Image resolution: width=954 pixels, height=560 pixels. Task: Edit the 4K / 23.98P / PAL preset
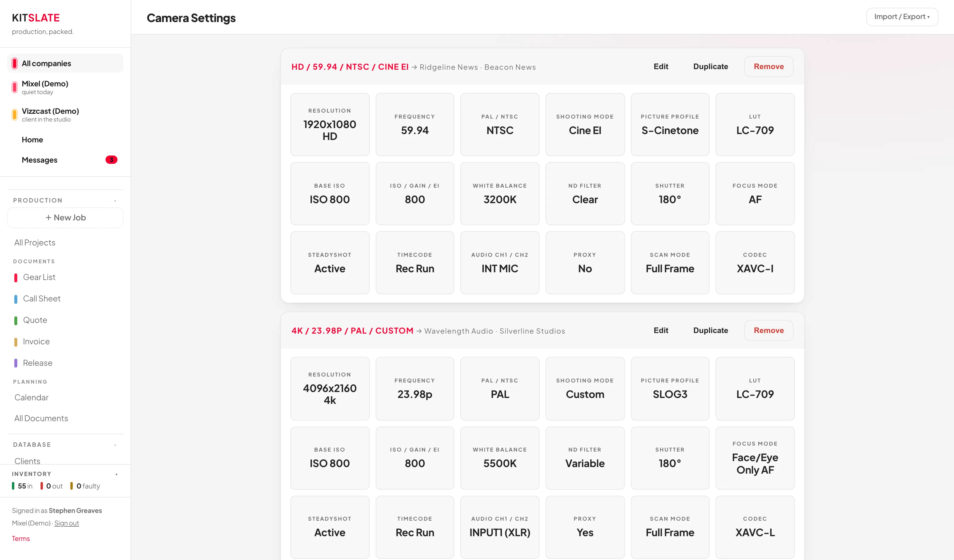click(661, 330)
